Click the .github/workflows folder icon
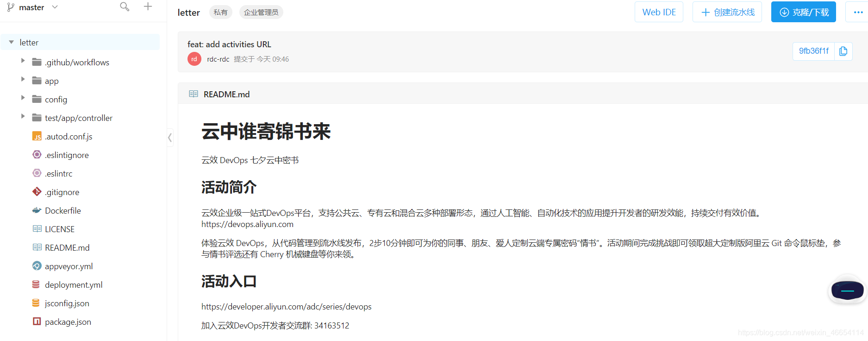Image resolution: width=868 pixels, height=341 pixels. pyautogui.click(x=37, y=62)
